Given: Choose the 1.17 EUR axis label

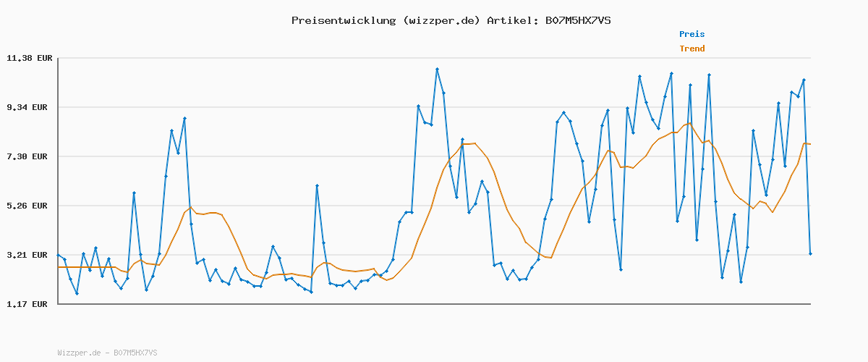Looking at the screenshot, I should [x=29, y=304].
